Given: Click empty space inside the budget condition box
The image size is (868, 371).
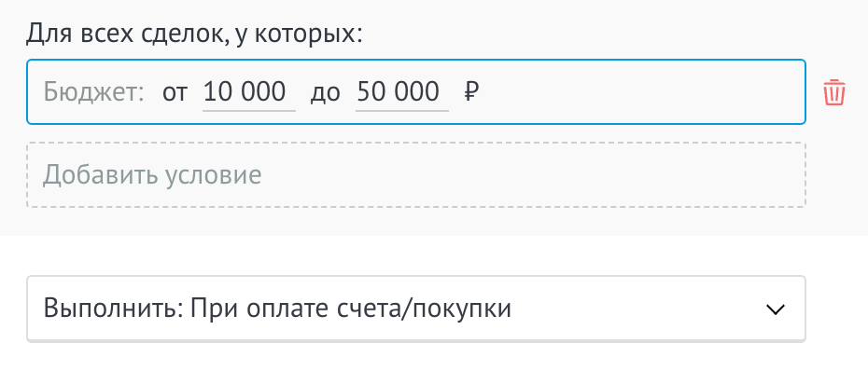Looking at the screenshot, I should (637, 91).
